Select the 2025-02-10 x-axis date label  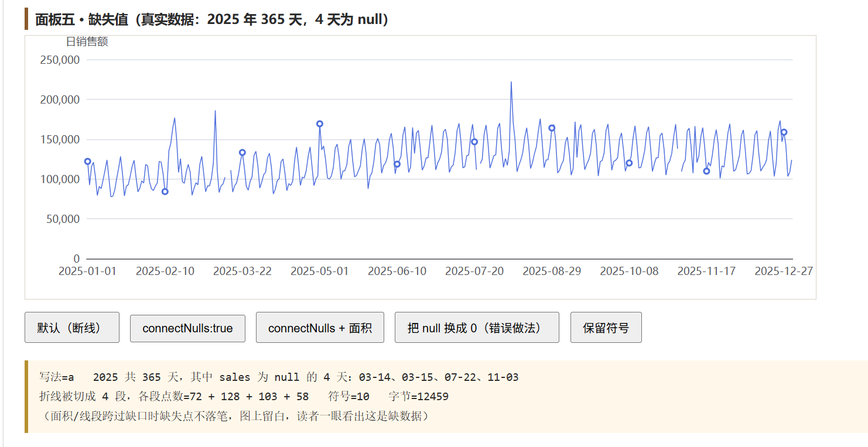pos(165,271)
